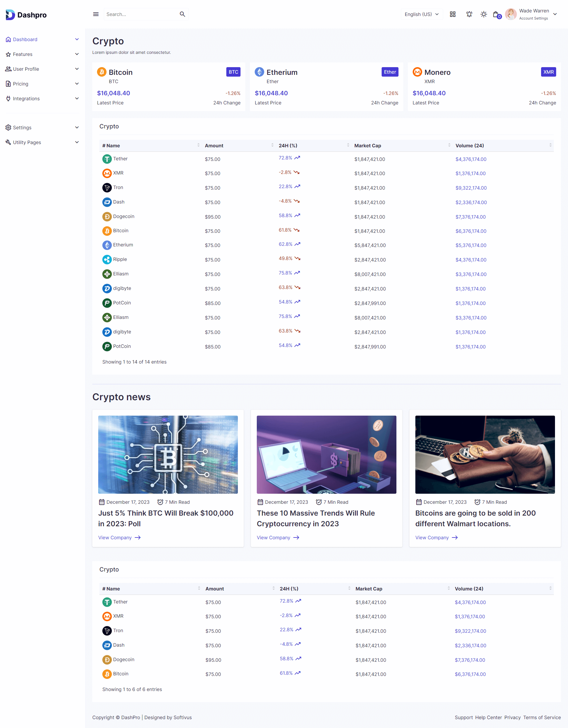Viewport: 568px width, 728px height.
Task: Toggle light/dark theme sun icon
Action: [483, 14]
